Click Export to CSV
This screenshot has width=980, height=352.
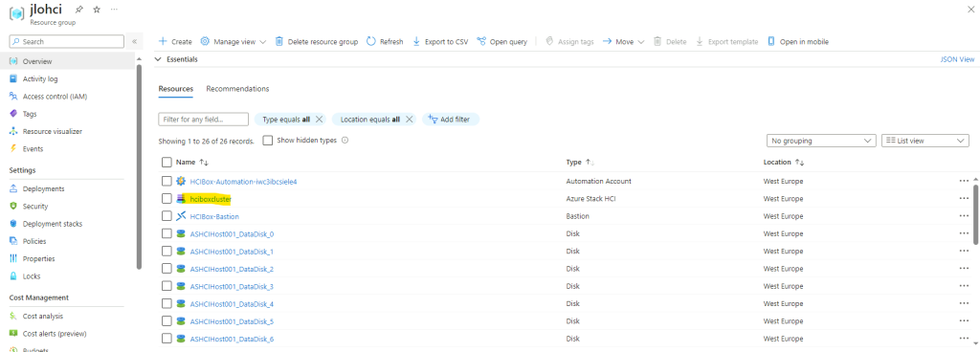(x=440, y=42)
